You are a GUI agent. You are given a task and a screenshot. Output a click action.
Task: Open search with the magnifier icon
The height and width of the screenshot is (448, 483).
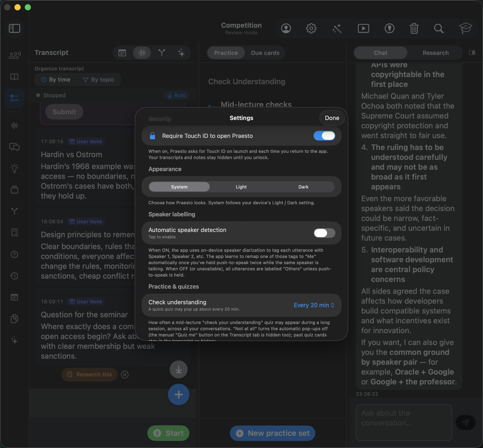tap(439, 28)
